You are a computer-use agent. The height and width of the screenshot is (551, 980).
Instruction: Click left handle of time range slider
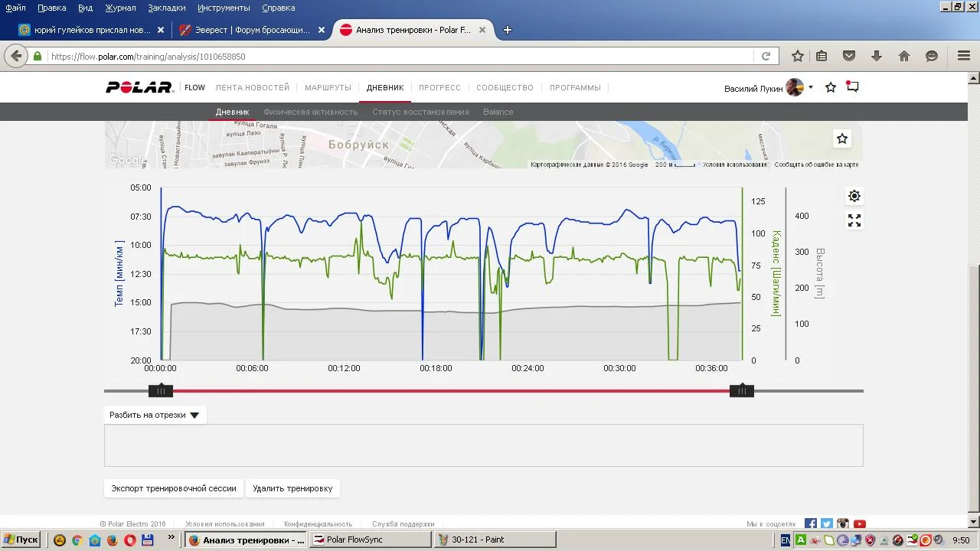(161, 391)
